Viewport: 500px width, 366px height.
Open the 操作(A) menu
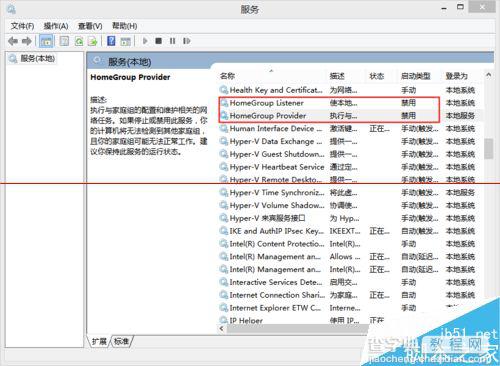click(x=56, y=26)
